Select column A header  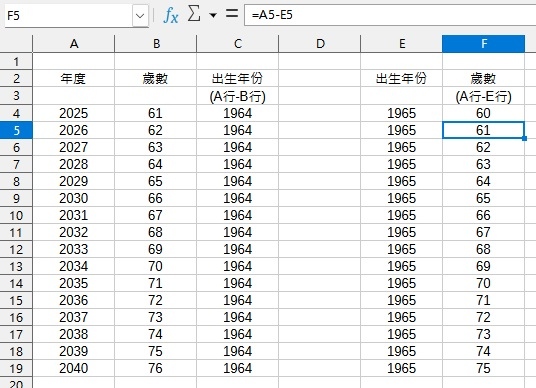(x=73, y=44)
